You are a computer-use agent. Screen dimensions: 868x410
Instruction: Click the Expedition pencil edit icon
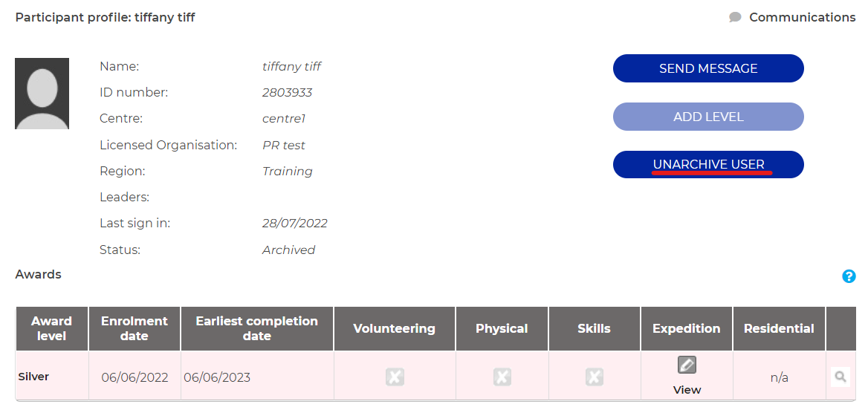point(687,365)
